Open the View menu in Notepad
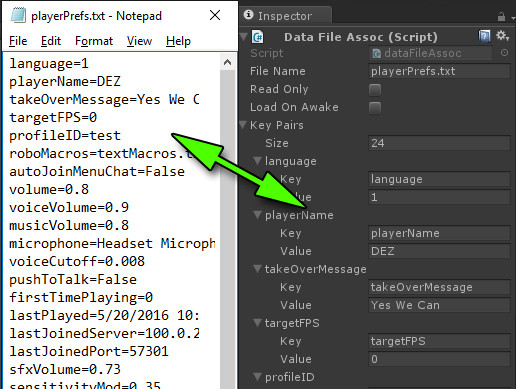This screenshot has height=389, width=516. [x=139, y=41]
